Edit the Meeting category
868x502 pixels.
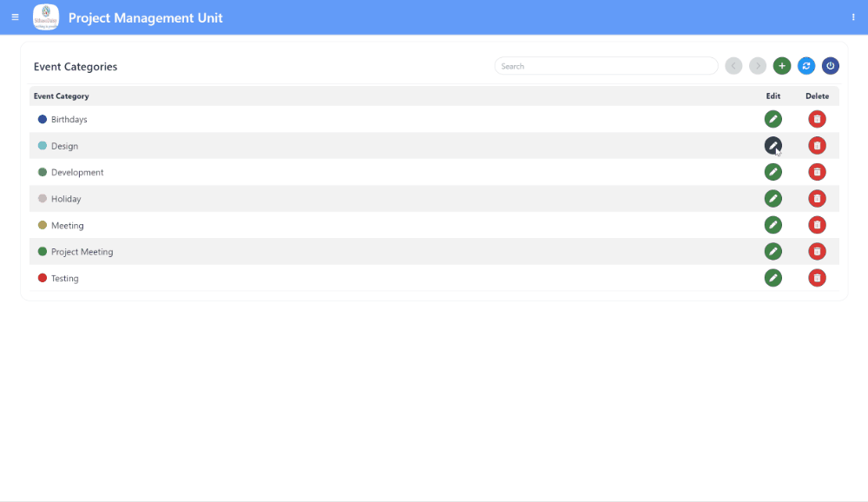pyautogui.click(x=773, y=225)
